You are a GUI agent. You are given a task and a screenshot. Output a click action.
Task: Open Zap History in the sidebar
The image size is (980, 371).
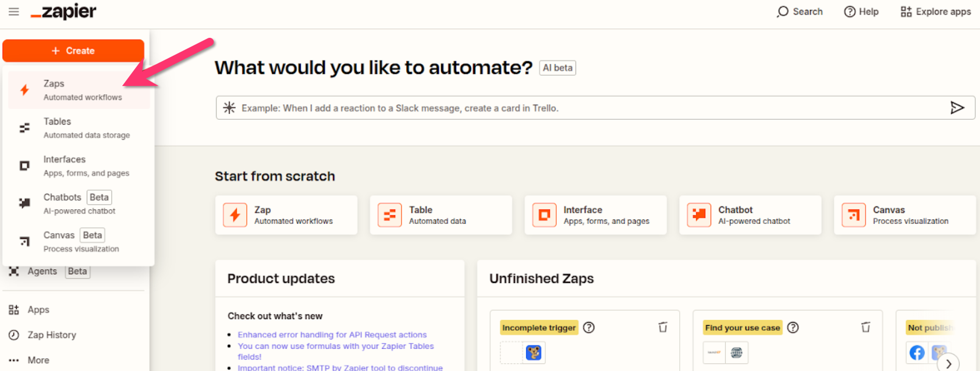coord(51,335)
